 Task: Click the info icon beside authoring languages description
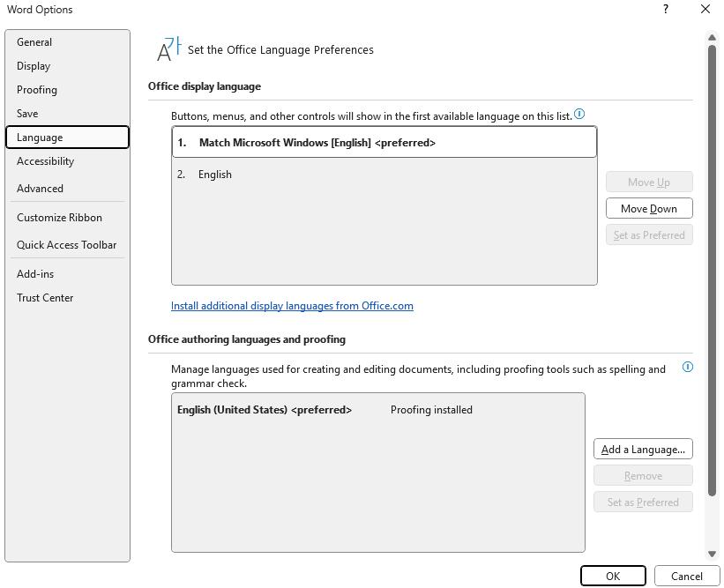[x=688, y=367]
